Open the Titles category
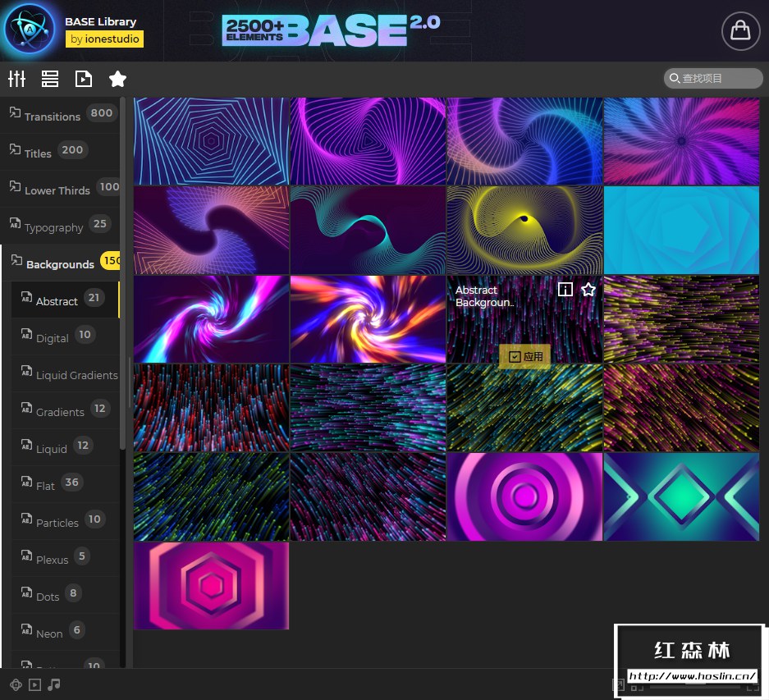769x700 pixels. (x=60, y=152)
